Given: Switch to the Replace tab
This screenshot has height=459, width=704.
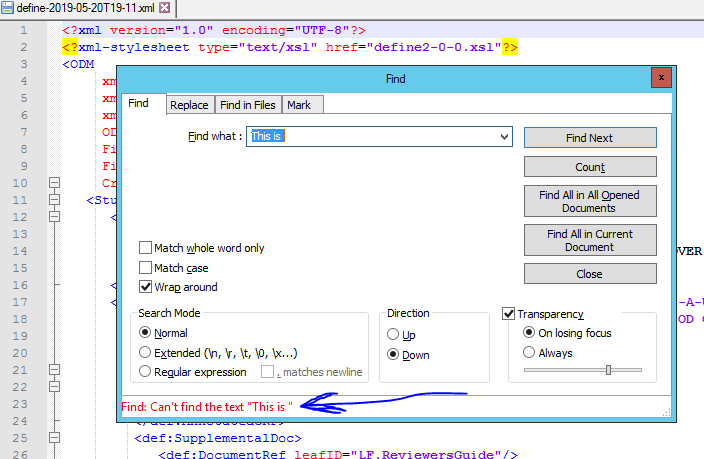Looking at the screenshot, I should point(189,105).
